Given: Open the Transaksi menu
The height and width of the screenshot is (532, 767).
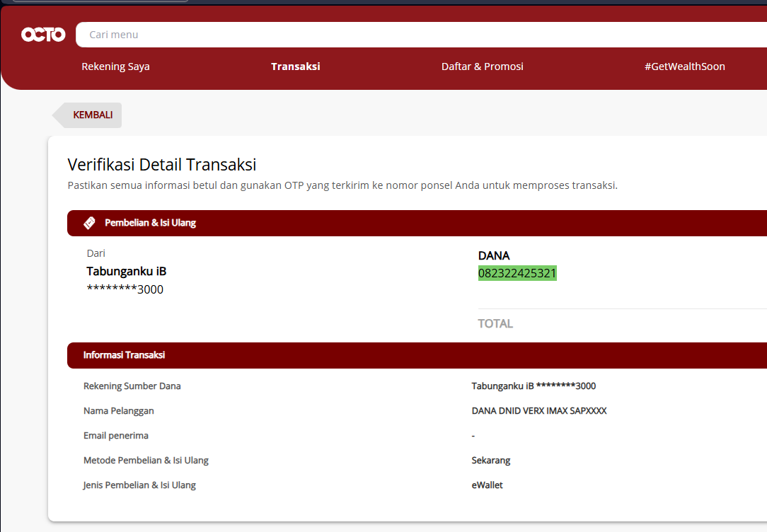Looking at the screenshot, I should click(296, 66).
